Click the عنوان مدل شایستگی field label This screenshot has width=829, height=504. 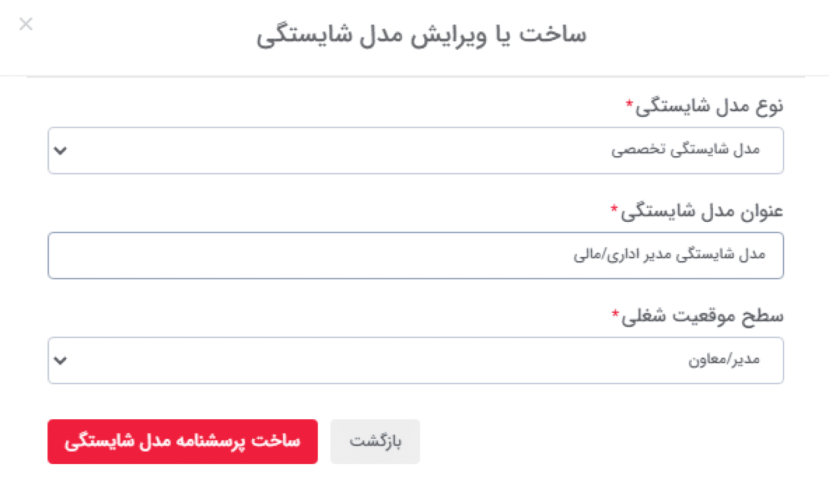click(702, 210)
